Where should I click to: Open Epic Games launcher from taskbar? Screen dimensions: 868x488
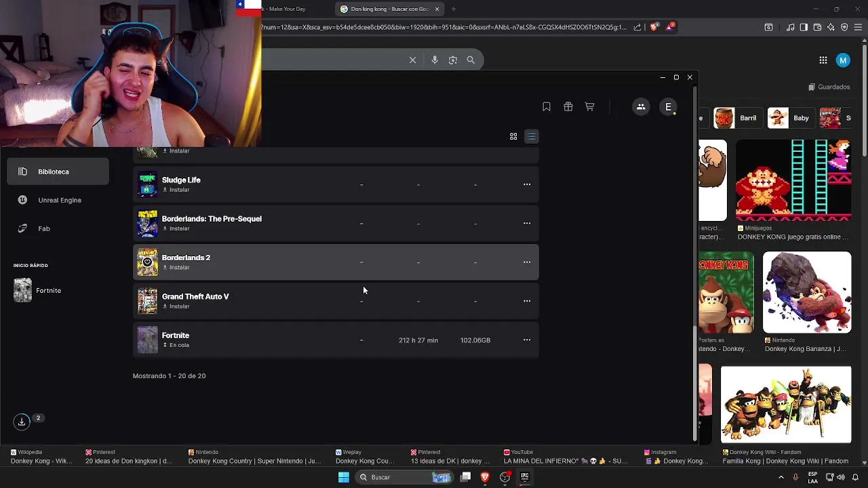click(x=525, y=477)
